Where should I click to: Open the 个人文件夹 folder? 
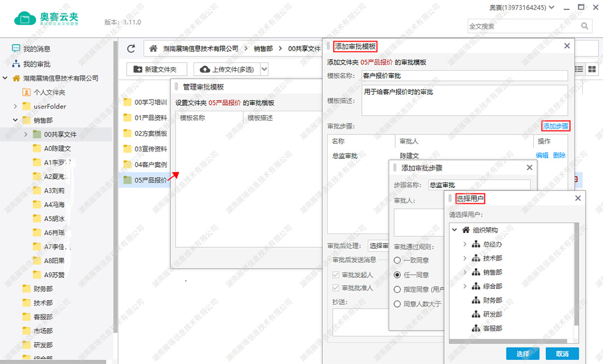click(49, 92)
